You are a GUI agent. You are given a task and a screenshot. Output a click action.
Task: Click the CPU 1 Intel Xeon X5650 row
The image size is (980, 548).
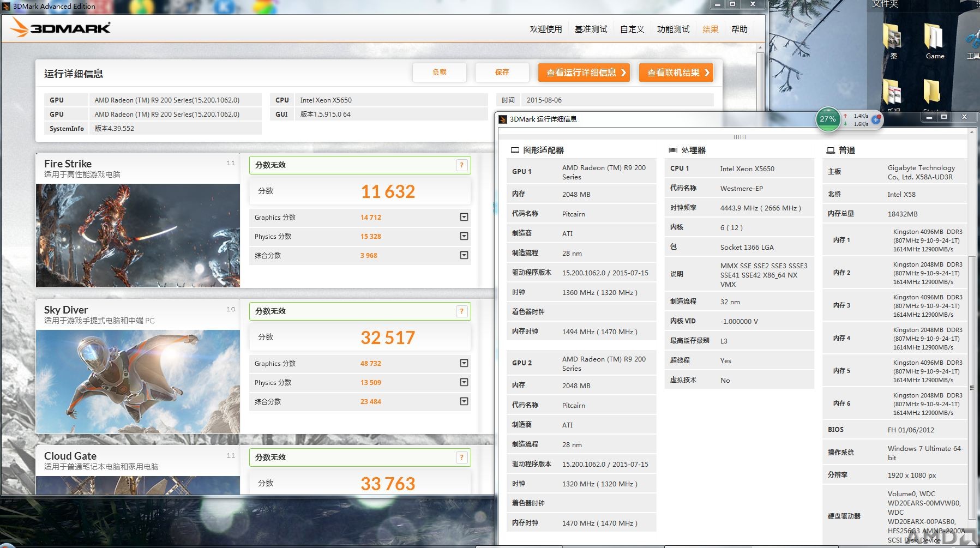739,168
